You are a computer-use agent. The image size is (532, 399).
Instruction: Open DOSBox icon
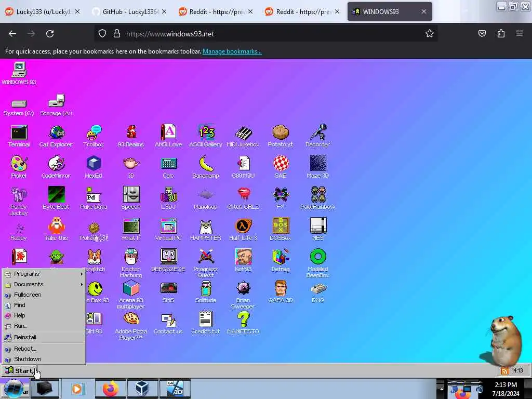coord(280,229)
